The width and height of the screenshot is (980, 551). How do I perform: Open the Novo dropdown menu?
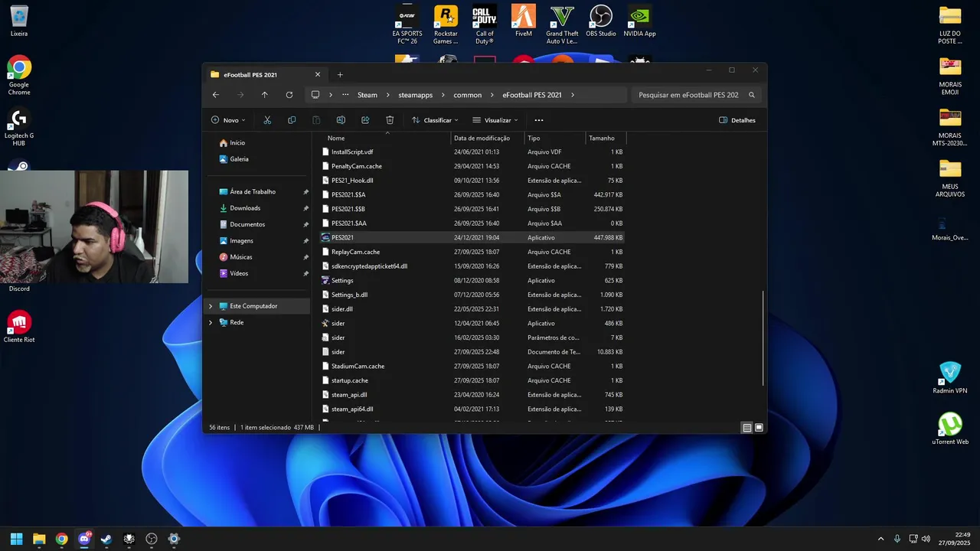tap(228, 120)
